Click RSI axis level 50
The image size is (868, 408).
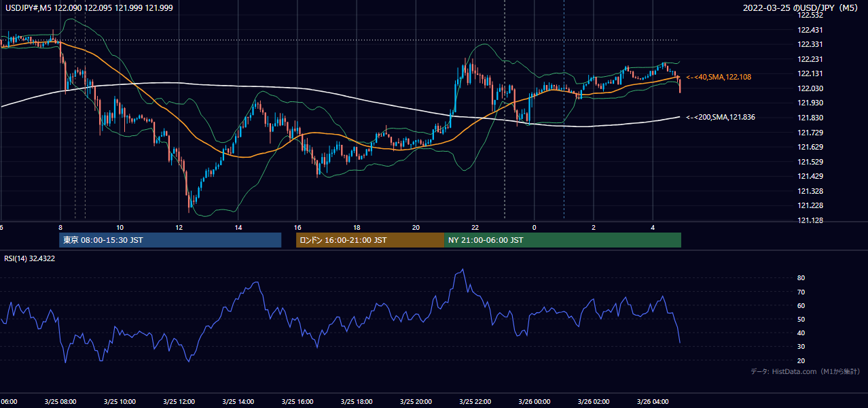click(x=801, y=320)
